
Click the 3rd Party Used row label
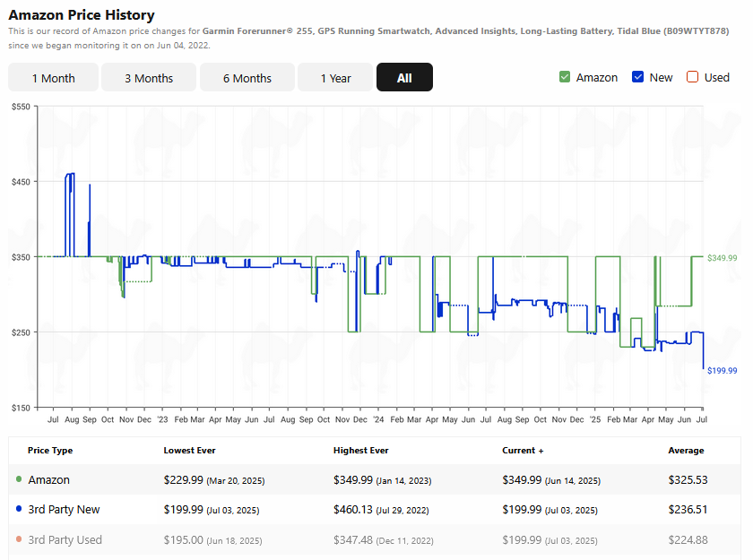pyautogui.click(x=65, y=540)
